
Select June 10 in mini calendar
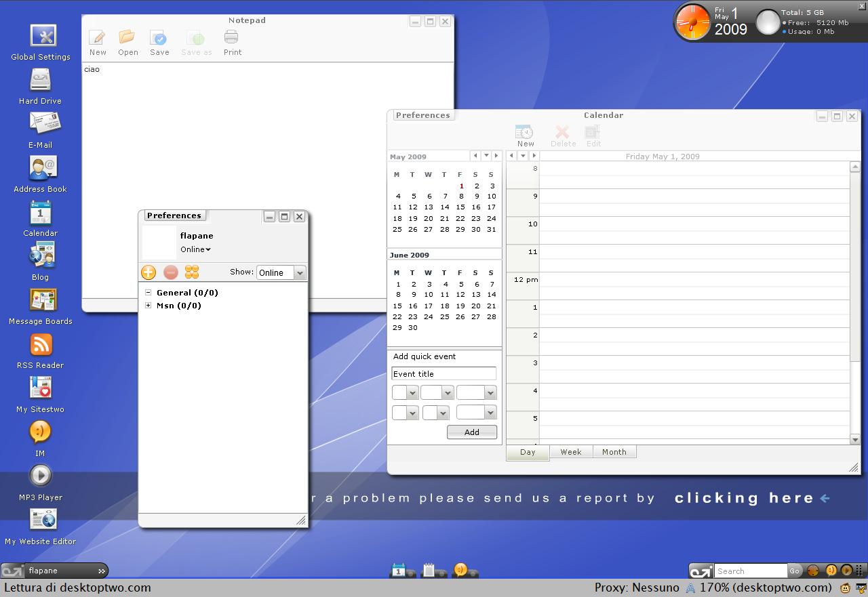pyautogui.click(x=429, y=295)
